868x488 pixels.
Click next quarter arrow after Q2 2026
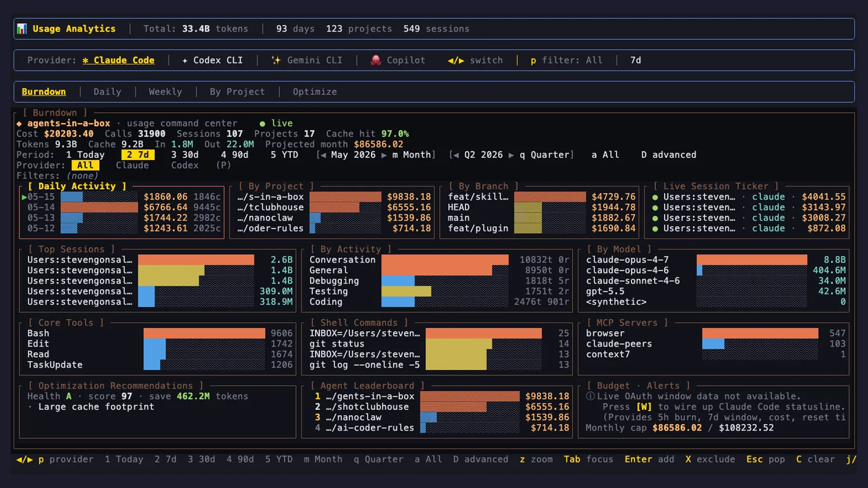(511, 155)
